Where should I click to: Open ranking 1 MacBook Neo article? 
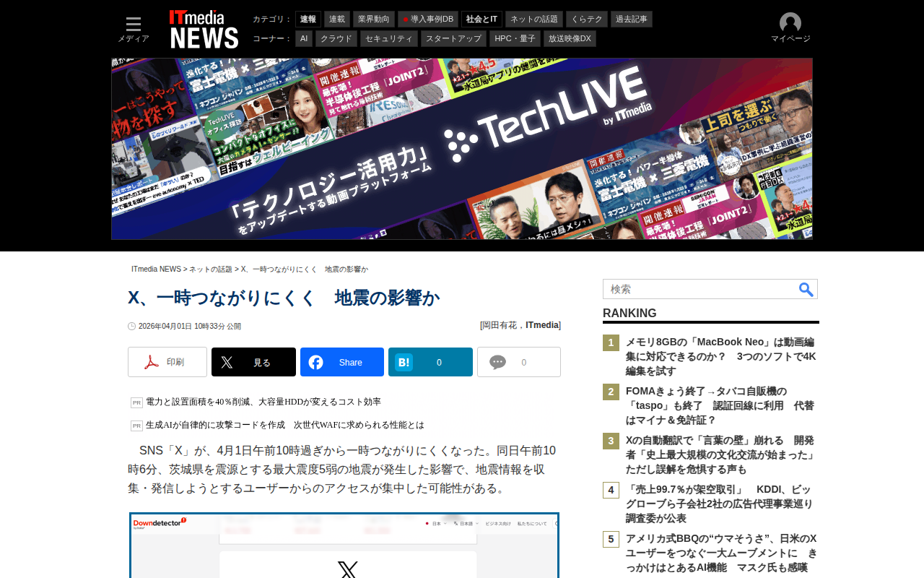[x=721, y=357]
